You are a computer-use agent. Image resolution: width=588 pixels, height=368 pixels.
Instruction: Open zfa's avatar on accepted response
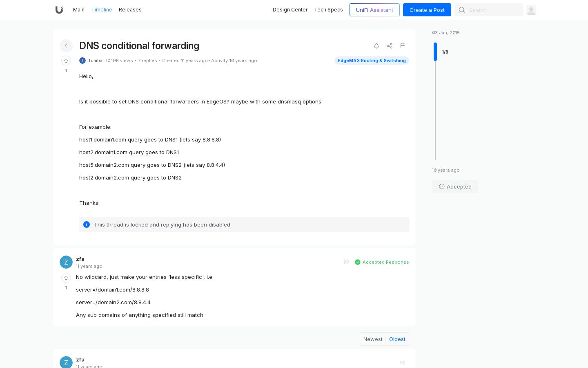(x=66, y=262)
